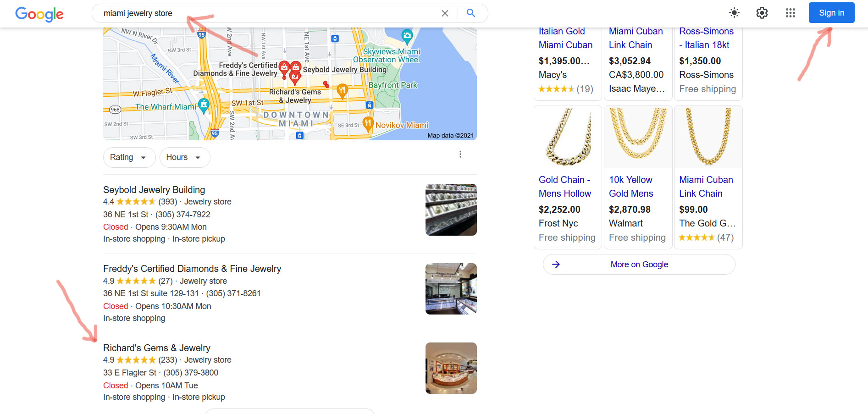Open Richard's Gems & Jewelry listing
Image resolution: width=868 pixels, height=414 pixels.
(x=157, y=348)
